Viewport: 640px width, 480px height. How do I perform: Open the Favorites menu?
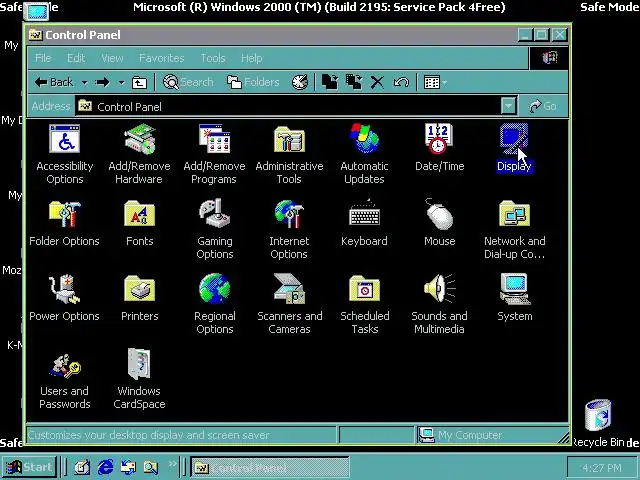point(161,58)
